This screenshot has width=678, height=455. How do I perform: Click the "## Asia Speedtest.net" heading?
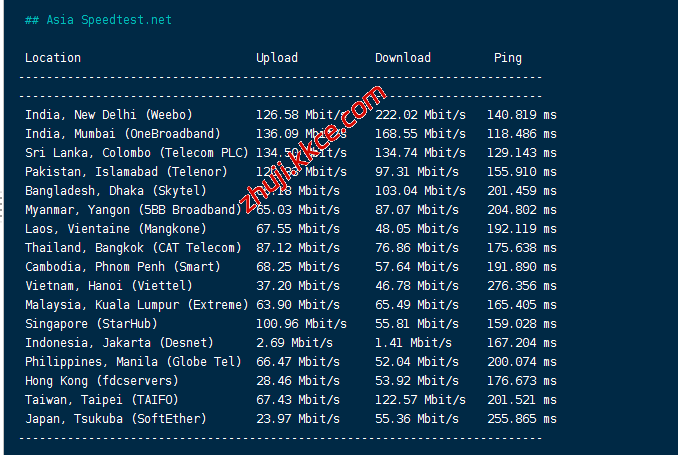click(x=98, y=20)
